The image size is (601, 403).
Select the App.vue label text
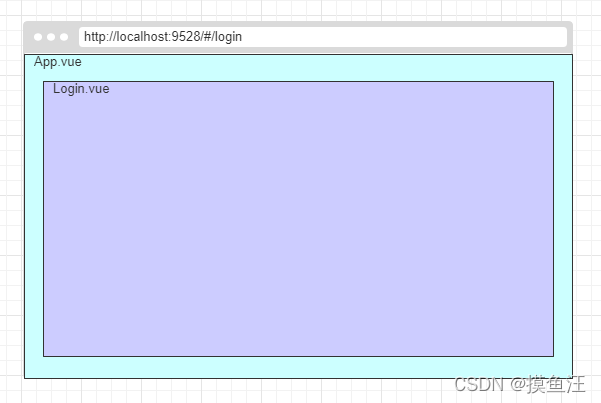(x=58, y=62)
